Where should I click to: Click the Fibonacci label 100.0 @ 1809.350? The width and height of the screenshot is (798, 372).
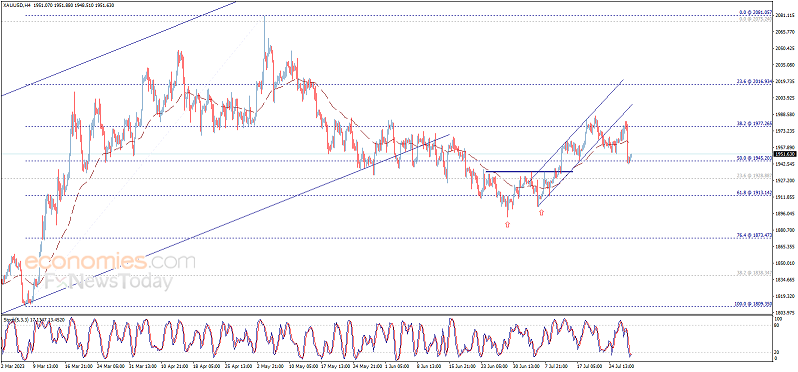click(x=754, y=304)
